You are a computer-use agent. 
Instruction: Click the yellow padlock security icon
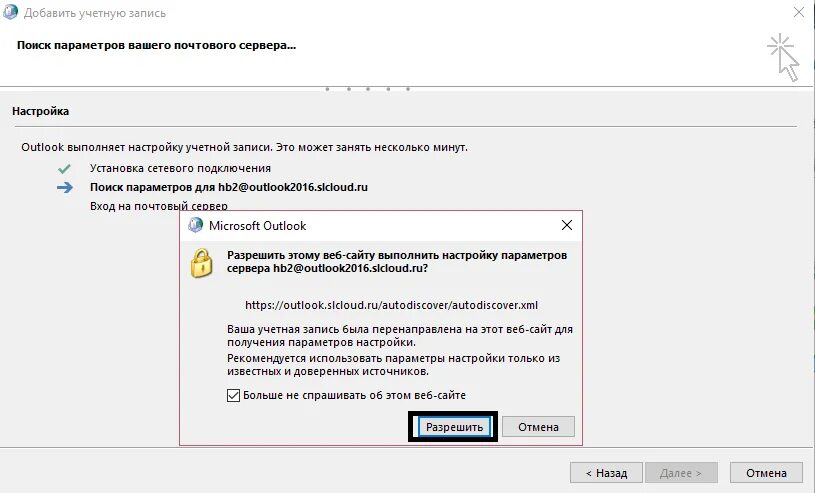coord(201,263)
